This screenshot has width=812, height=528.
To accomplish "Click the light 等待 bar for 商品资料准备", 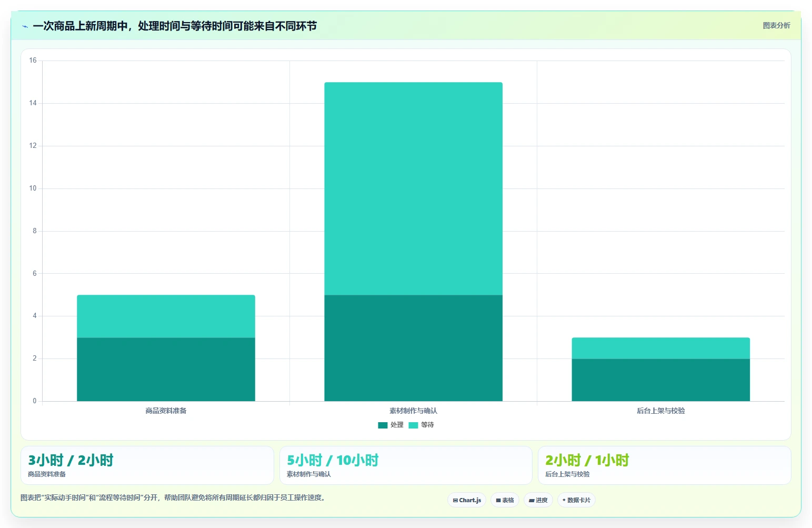I will [x=166, y=316].
